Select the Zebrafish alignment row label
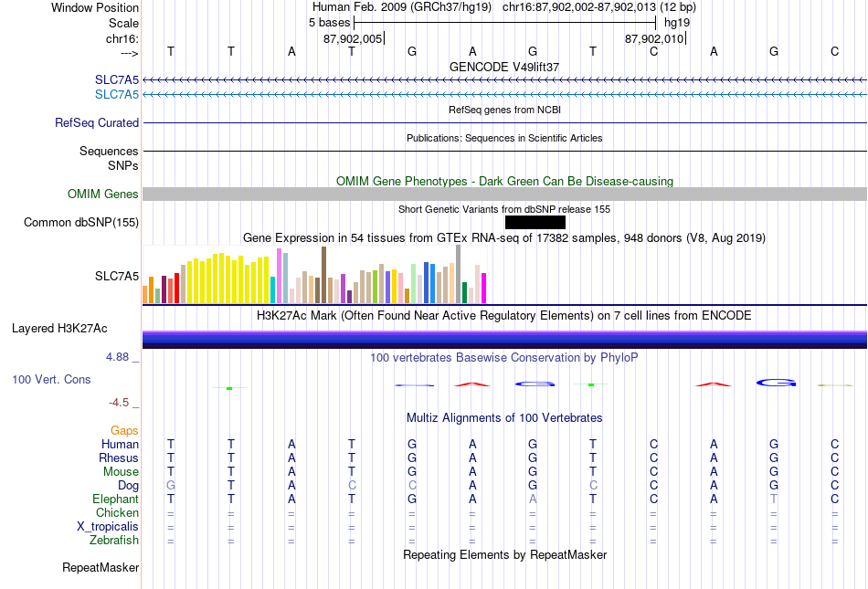Image resolution: width=868 pixels, height=589 pixels. pos(114,540)
